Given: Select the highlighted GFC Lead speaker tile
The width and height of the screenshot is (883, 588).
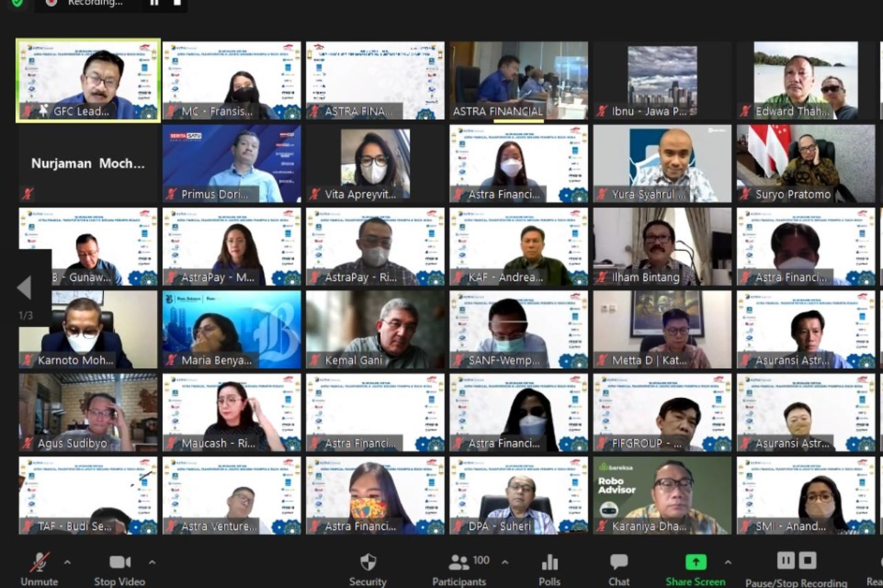Looking at the screenshot, I should 88,81.
